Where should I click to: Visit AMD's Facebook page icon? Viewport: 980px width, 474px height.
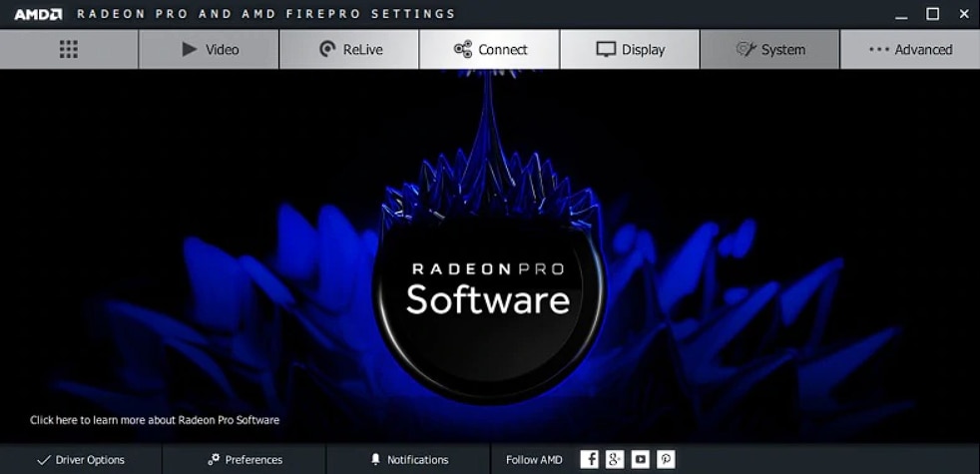coord(590,460)
